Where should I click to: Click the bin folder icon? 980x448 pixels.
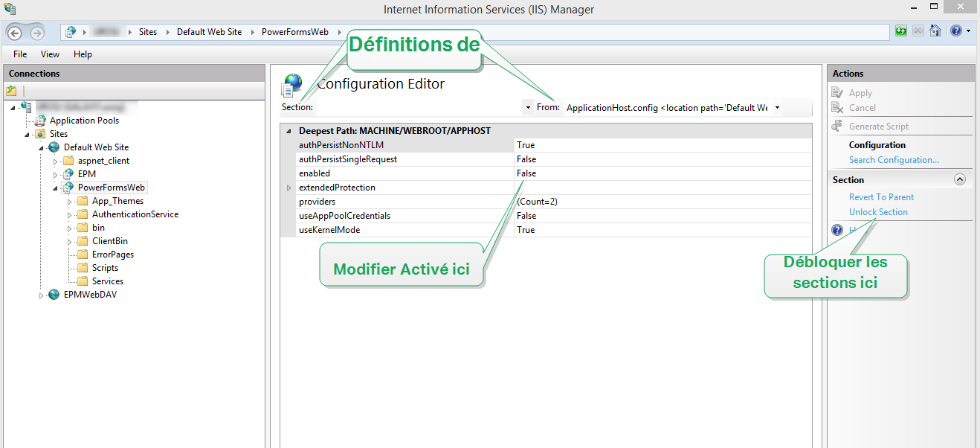83,228
